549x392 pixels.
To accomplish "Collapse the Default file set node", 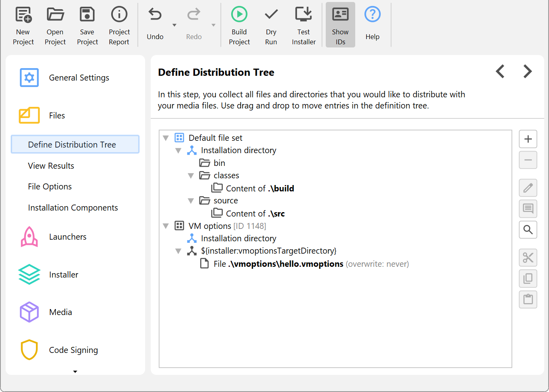I will (166, 138).
